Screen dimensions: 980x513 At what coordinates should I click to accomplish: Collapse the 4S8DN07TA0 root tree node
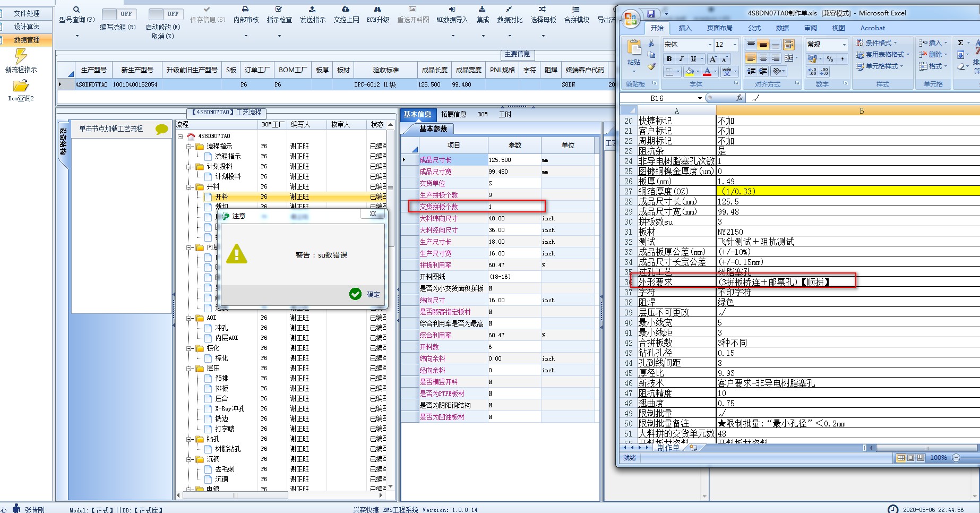(x=180, y=136)
